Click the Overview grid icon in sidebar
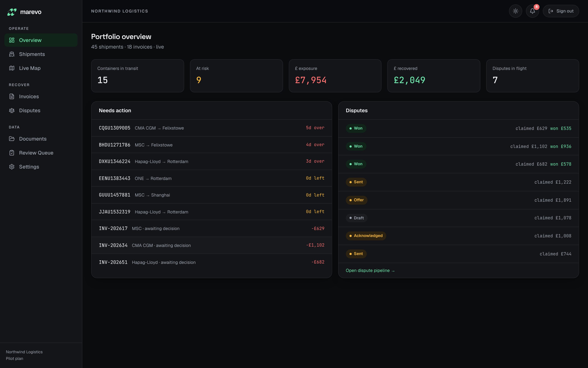The width and height of the screenshot is (588, 368). click(12, 40)
